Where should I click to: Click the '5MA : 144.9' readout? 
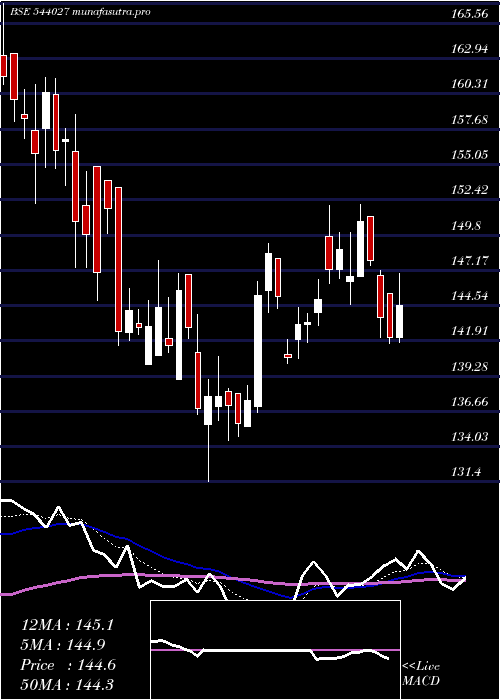click(63, 645)
